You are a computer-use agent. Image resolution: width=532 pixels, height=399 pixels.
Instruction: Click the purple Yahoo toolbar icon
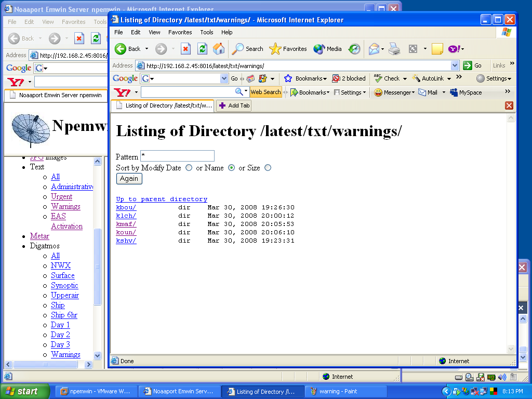[x=454, y=49]
